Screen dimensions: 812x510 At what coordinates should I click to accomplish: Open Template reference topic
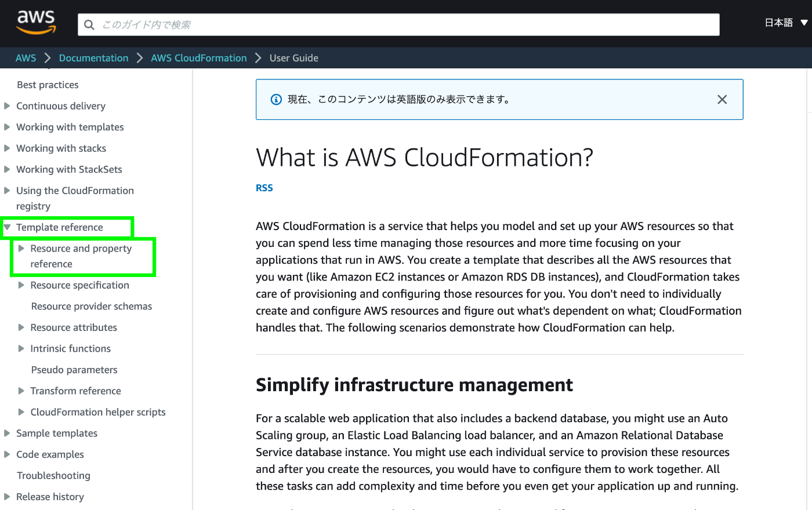pos(60,227)
